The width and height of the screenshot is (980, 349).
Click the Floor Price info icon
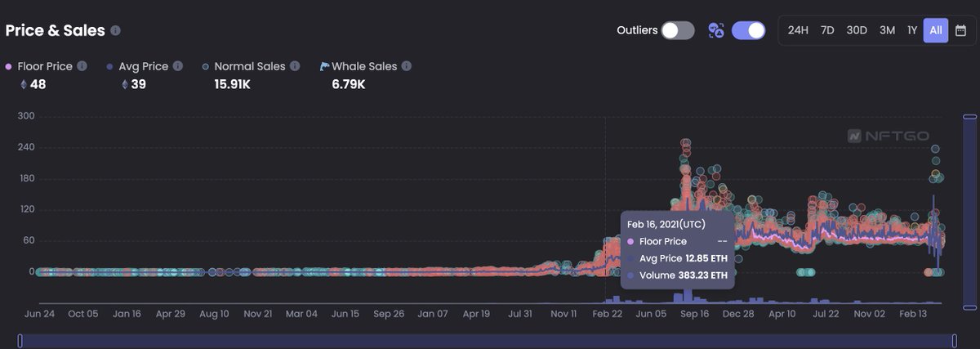click(82, 66)
